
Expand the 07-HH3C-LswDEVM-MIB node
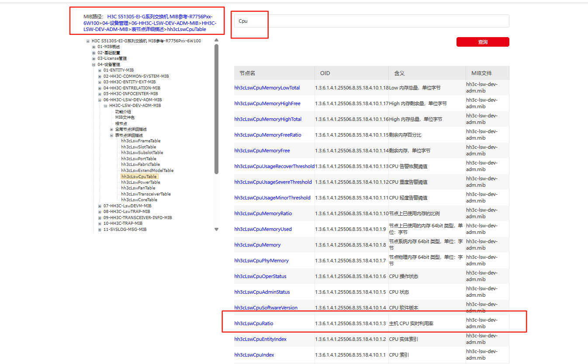[x=100, y=206]
